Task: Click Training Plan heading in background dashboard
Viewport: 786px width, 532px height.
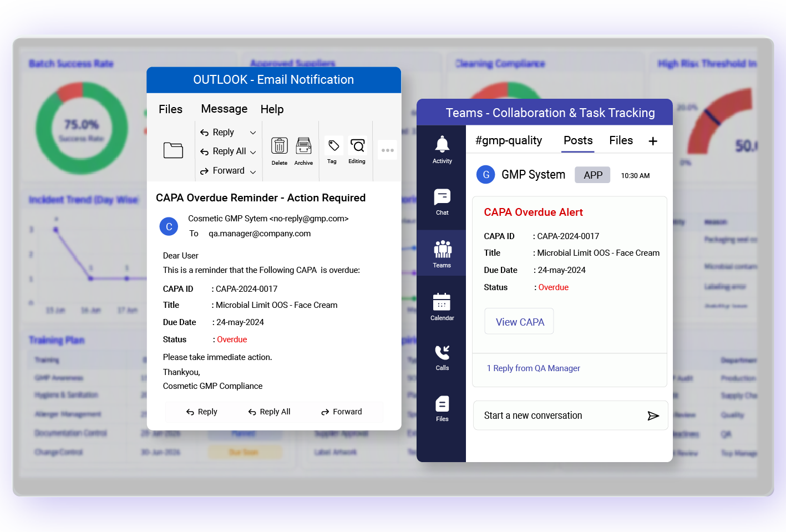Action: (57, 340)
